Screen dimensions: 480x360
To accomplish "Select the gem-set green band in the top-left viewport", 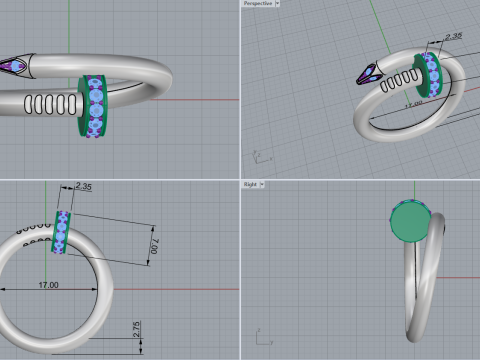I will (92, 106).
